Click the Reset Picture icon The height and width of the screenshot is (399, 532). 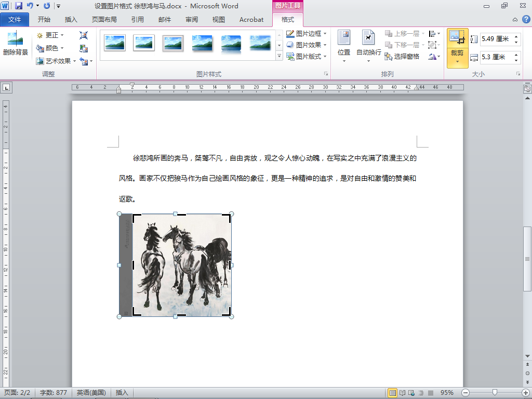[x=84, y=61]
